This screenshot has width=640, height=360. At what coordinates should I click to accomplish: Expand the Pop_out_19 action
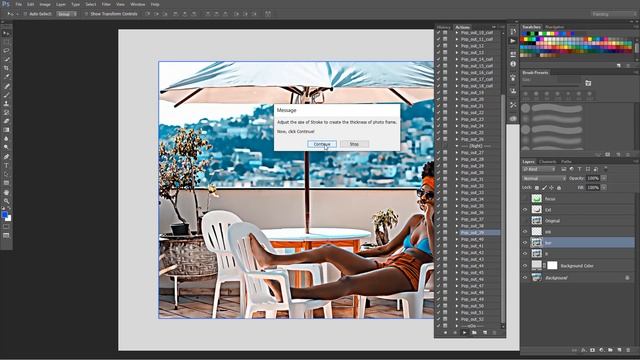[457, 93]
